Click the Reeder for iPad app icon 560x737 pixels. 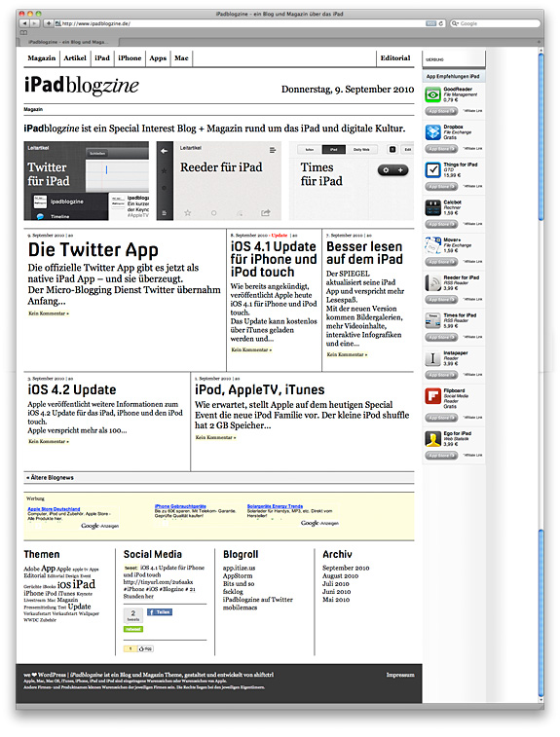432,283
